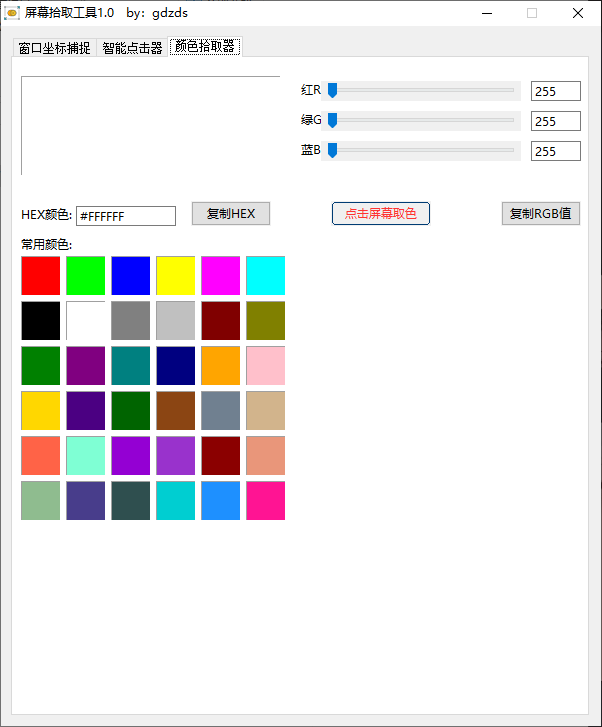Choose the dark sea green swatch

tap(41, 500)
